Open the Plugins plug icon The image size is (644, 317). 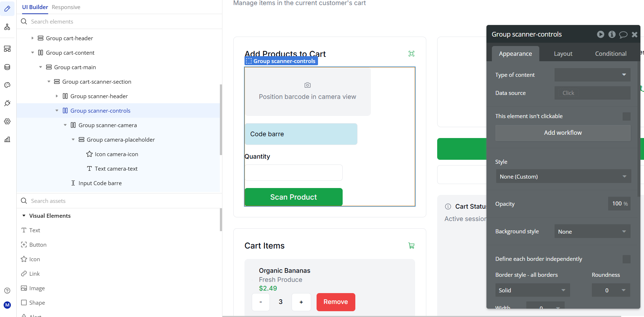[7, 103]
